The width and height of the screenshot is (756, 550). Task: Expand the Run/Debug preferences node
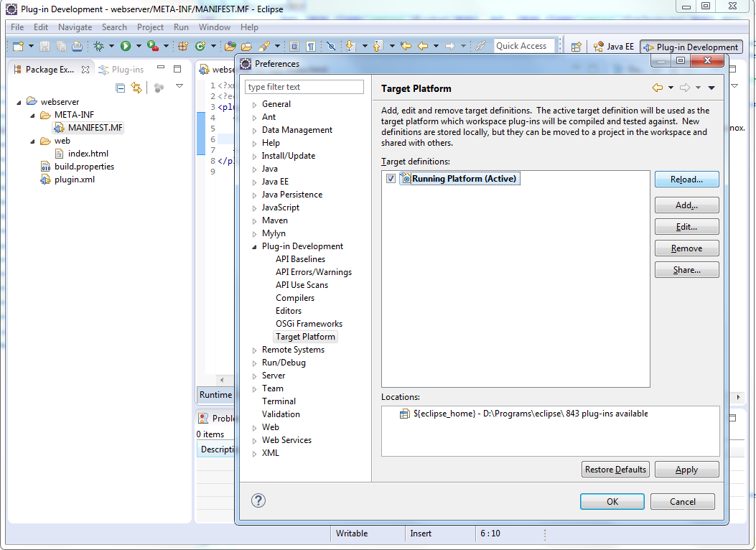coord(255,363)
